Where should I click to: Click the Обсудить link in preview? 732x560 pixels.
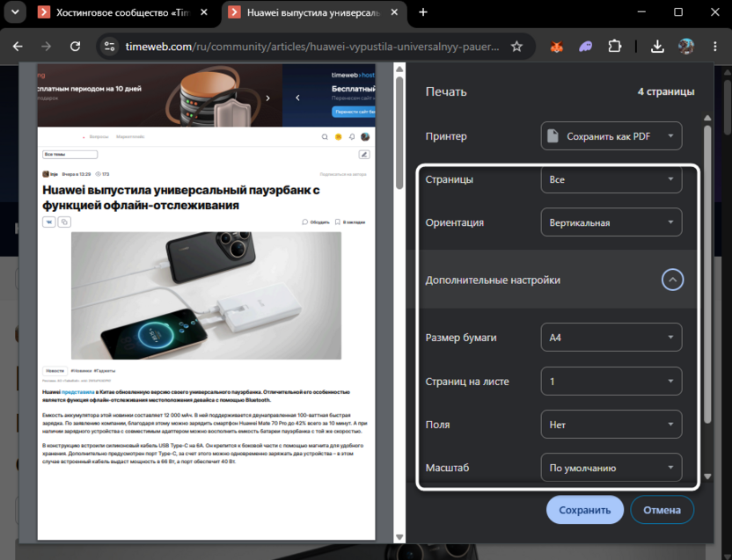click(316, 222)
